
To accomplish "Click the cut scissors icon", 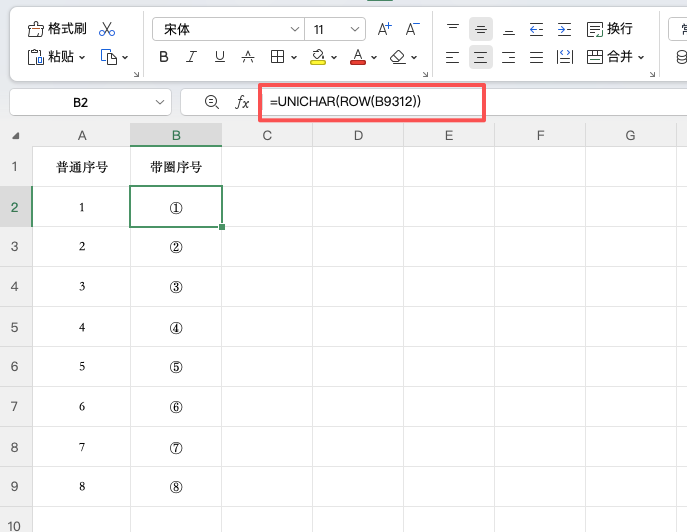I will point(107,29).
